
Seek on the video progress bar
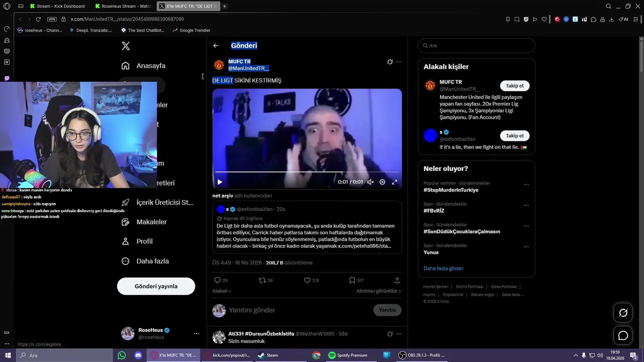coord(307,172)
